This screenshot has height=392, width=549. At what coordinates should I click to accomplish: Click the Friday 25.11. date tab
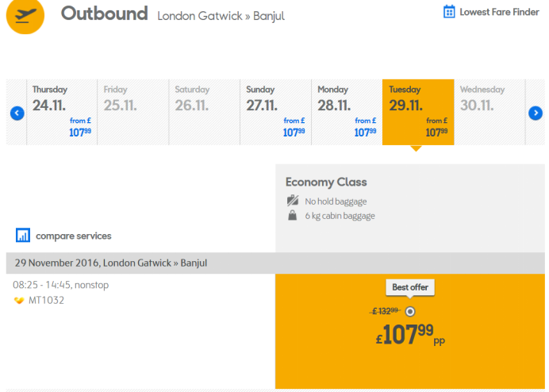[x=132, y=112]
